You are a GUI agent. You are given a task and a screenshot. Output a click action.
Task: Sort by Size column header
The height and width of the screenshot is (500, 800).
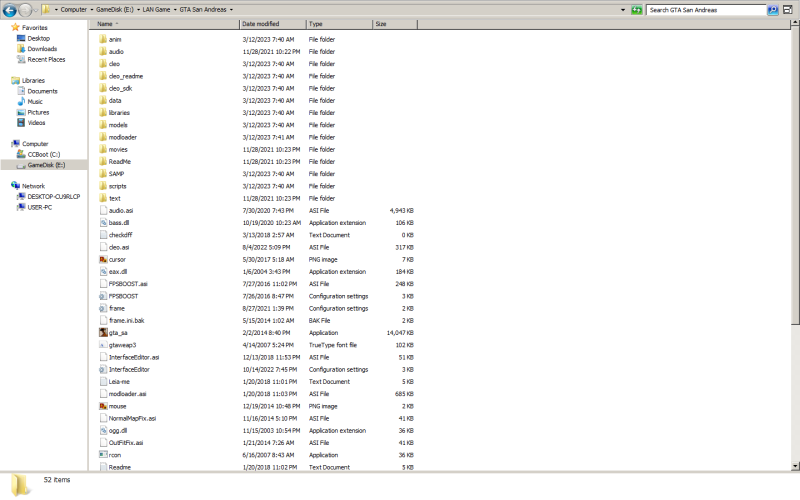click(x=395, y=24)
